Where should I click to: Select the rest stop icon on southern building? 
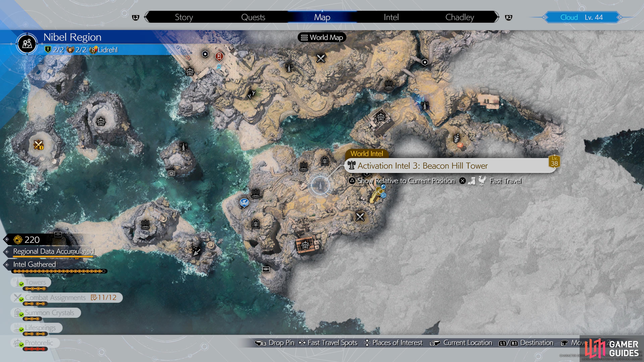[x=305, y=245]
